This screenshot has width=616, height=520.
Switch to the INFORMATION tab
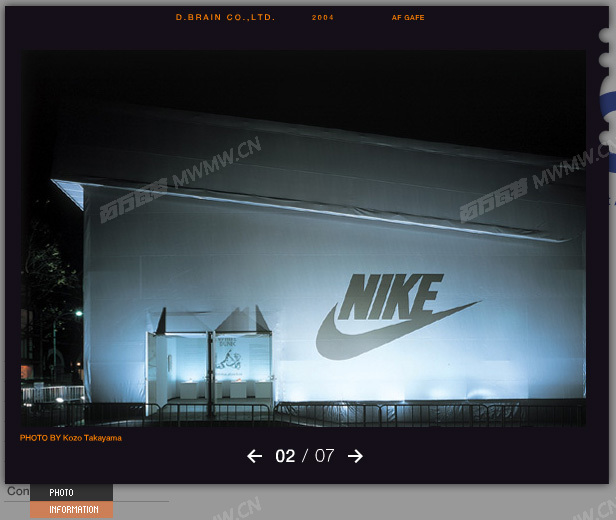(72, 509)
